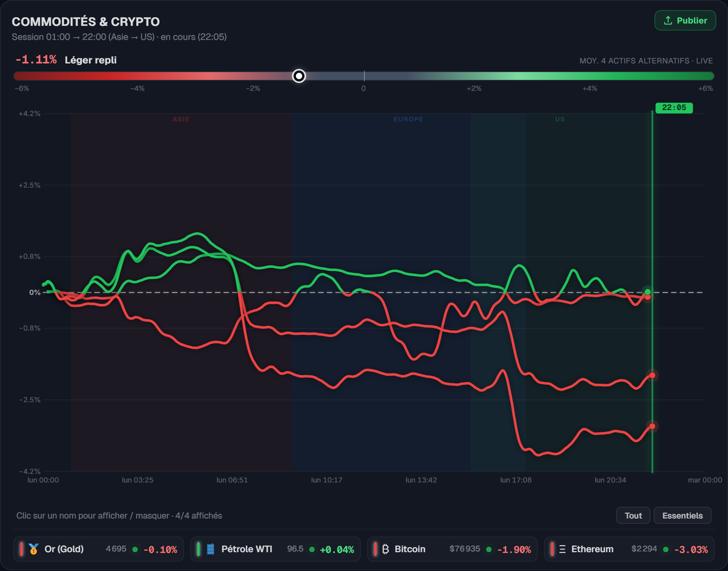The image size is (728, 571).
Task: Click the session subtitle text en cours (22:05)
Action: tap(193, 37)
